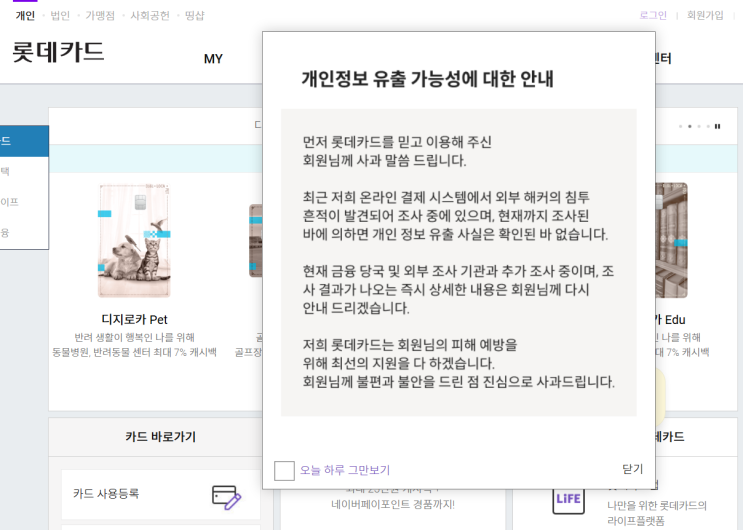The image size is (743, 530).
Task: Check the 오늘 하루 그만보기 checkbox
Action: 284,471
